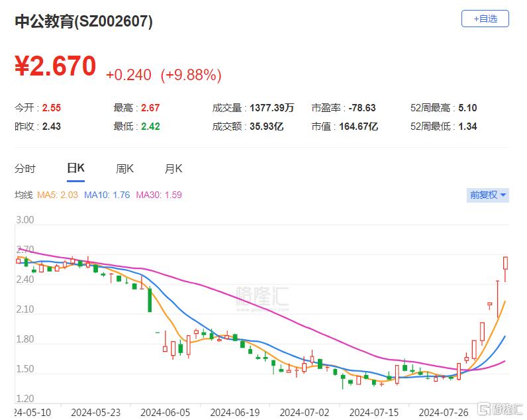This screenshot has height=420, width=527.
Task: Open the 周K weekly chart tab
Action: tap(124, 168)
